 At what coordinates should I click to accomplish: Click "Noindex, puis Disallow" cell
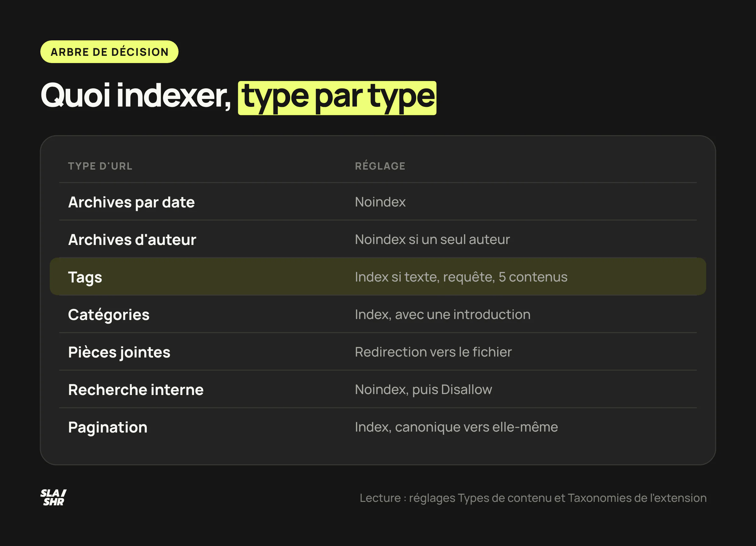[423, 390]
